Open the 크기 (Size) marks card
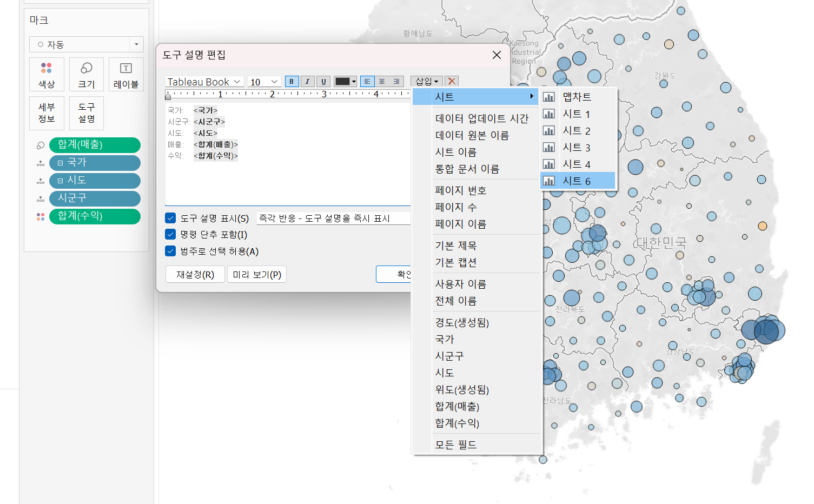 tap(87, 75)
